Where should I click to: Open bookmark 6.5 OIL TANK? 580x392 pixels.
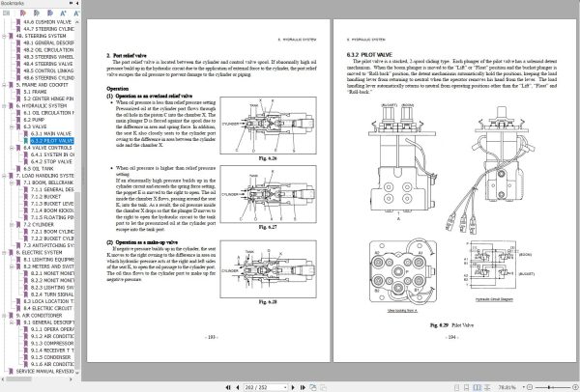coord(39,168)
